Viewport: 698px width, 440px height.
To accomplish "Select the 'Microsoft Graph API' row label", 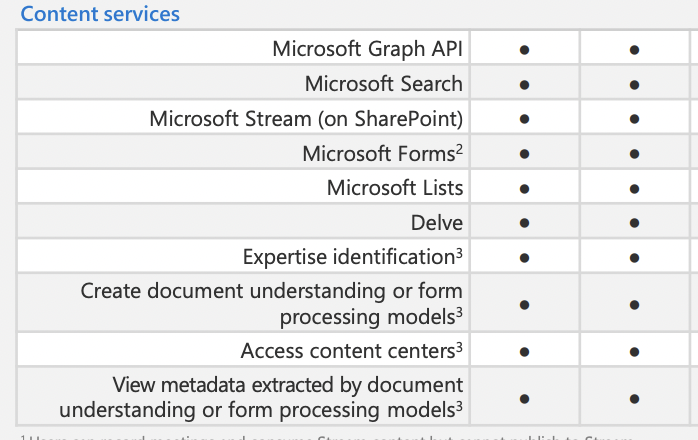I will click(368, 49).
